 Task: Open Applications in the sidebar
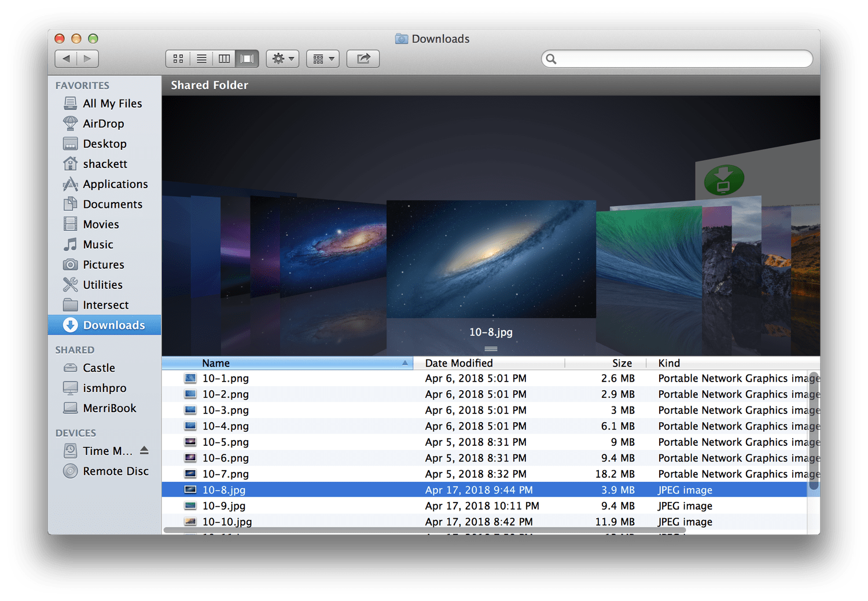(115, 184)
